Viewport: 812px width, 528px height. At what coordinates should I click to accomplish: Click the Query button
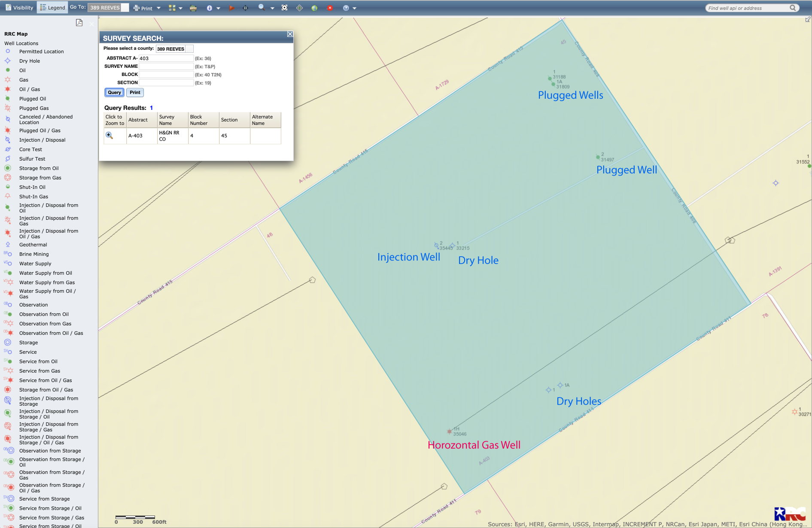[114, 92]
